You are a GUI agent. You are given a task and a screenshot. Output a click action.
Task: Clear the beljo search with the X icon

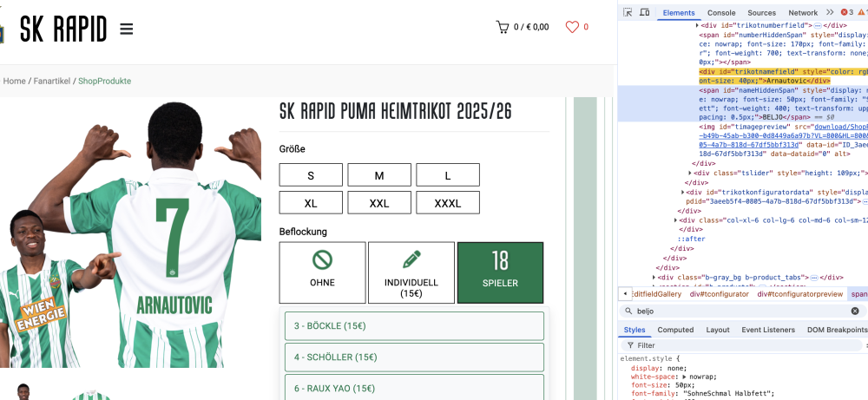(855, 311)
